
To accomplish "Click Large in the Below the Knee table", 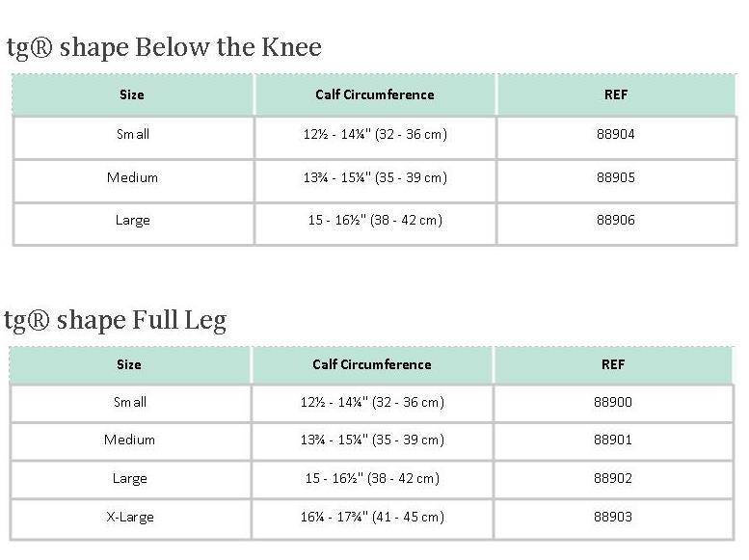I will point(133,221).
